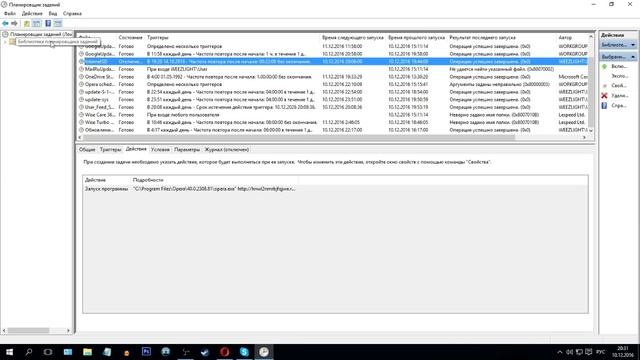Image resolution: width=640 pixels, height=360 pixels.
Task: Click the Свой... properties action icon
Action: point(604,86)
